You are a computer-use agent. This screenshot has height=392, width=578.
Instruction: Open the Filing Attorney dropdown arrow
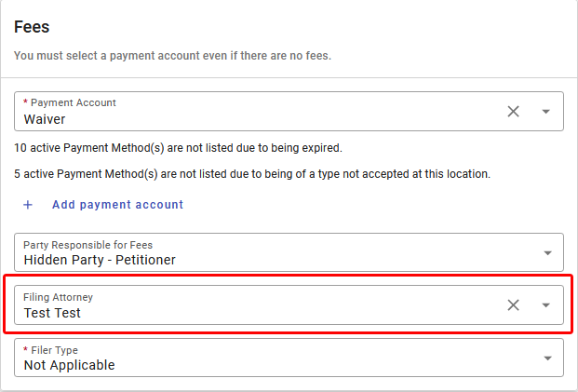pyautogui.click(x=546, y=304)
